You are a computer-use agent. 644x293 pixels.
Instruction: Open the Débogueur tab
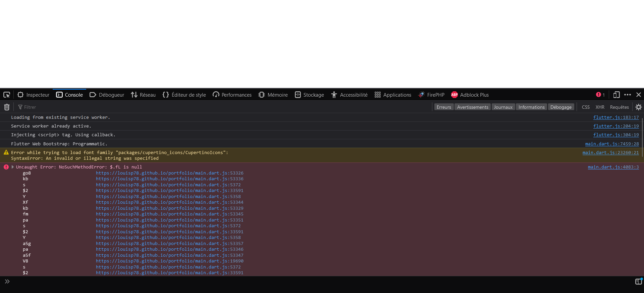tap(107, 95)
